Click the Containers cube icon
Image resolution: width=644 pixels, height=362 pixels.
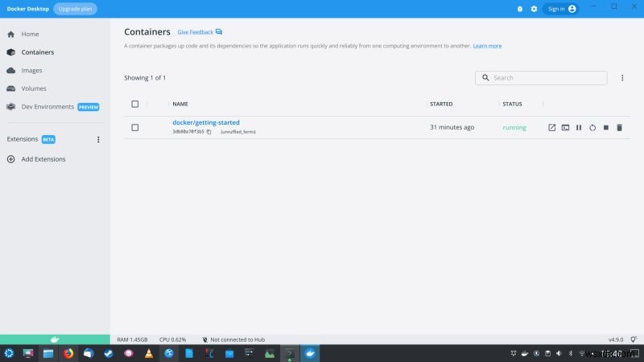[x=11, y=52]
